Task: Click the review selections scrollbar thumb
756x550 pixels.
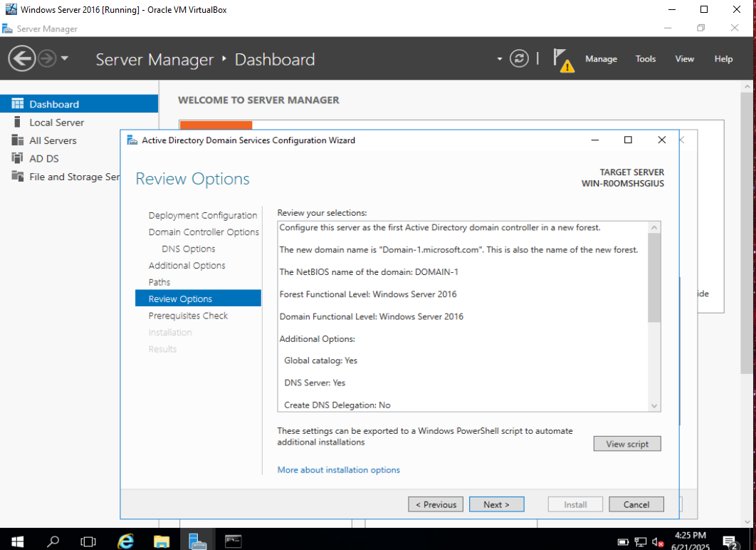Action: pyautogui.click(x=653, y=277)
